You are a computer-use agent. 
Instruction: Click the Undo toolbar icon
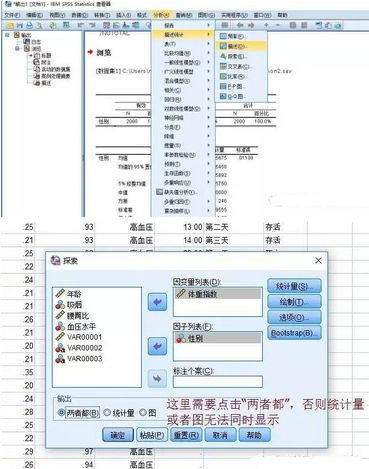point(81,25)
